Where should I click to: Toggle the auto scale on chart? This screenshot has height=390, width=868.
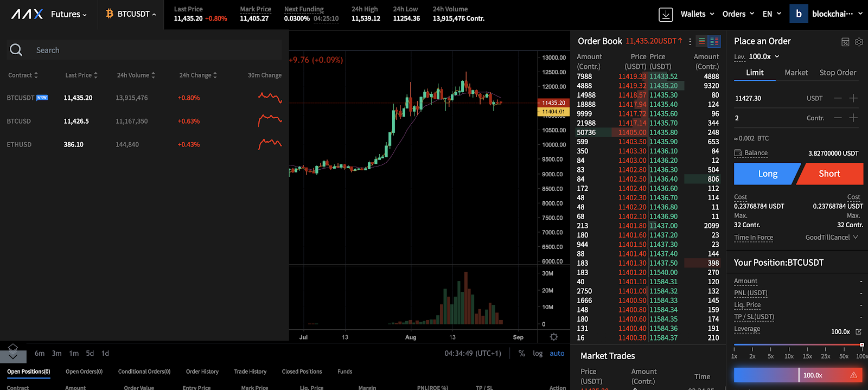pos(557,353)
